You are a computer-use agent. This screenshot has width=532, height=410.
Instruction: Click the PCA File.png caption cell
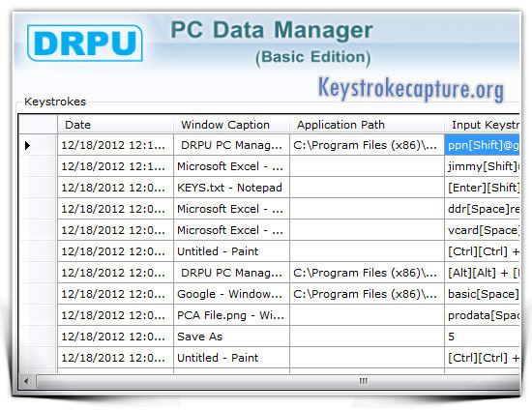coord(231,315)
